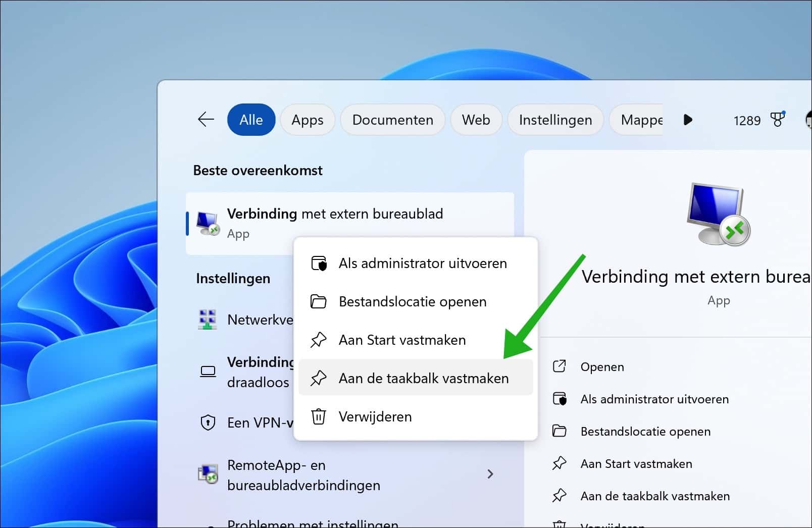Switch to the Documenten filter tab
The height and width of the screenshot is (528, 812).
[x=392, y=120]
